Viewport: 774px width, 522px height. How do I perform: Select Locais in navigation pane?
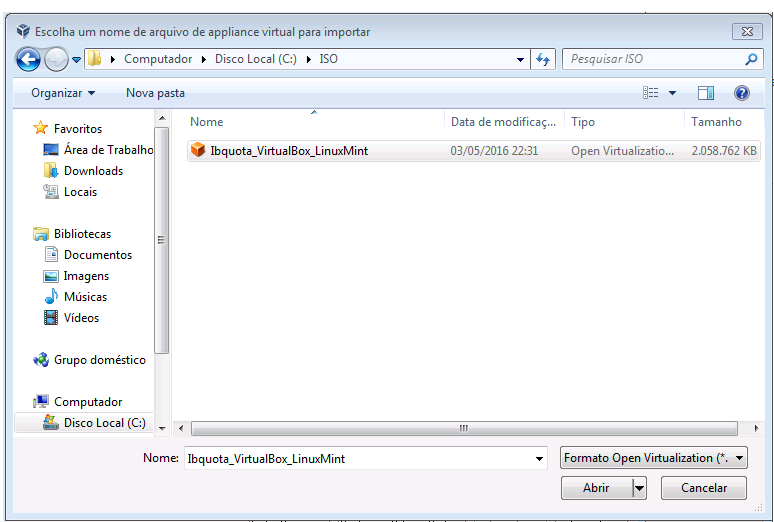(80, 192)
